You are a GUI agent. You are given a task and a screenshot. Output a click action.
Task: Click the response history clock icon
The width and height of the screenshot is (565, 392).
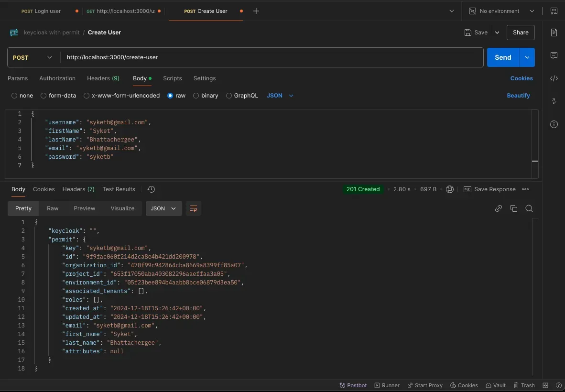(x=151, y=189)
